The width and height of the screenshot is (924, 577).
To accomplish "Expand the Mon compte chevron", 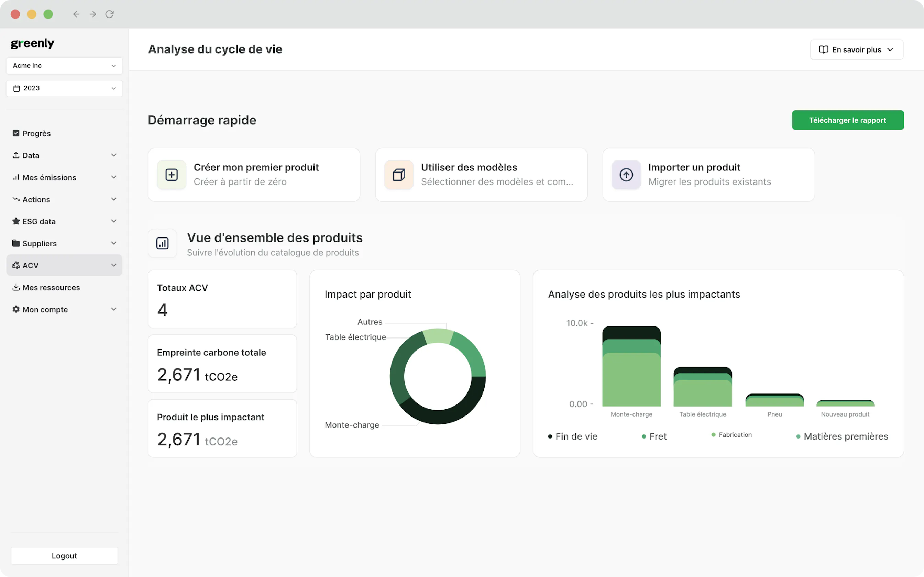I will point(114,309).
